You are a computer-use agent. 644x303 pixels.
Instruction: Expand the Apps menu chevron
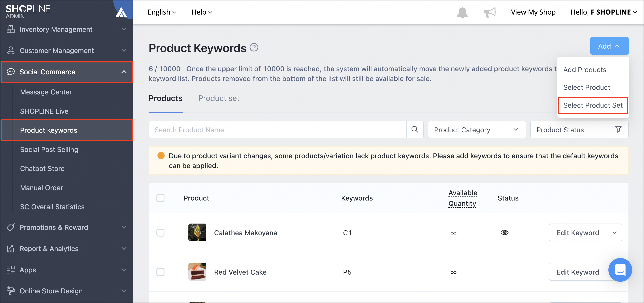pyautogui.click(x=124, y=270)
